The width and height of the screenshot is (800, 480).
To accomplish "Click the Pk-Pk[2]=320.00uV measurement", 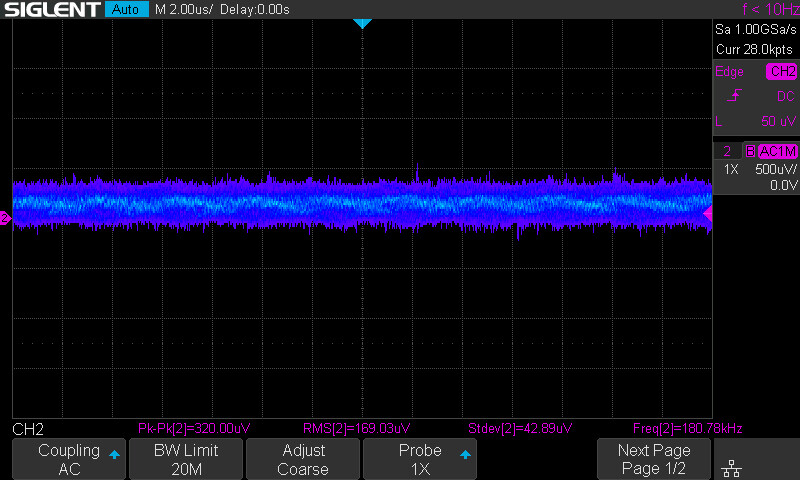I will [x=194, y=428].
